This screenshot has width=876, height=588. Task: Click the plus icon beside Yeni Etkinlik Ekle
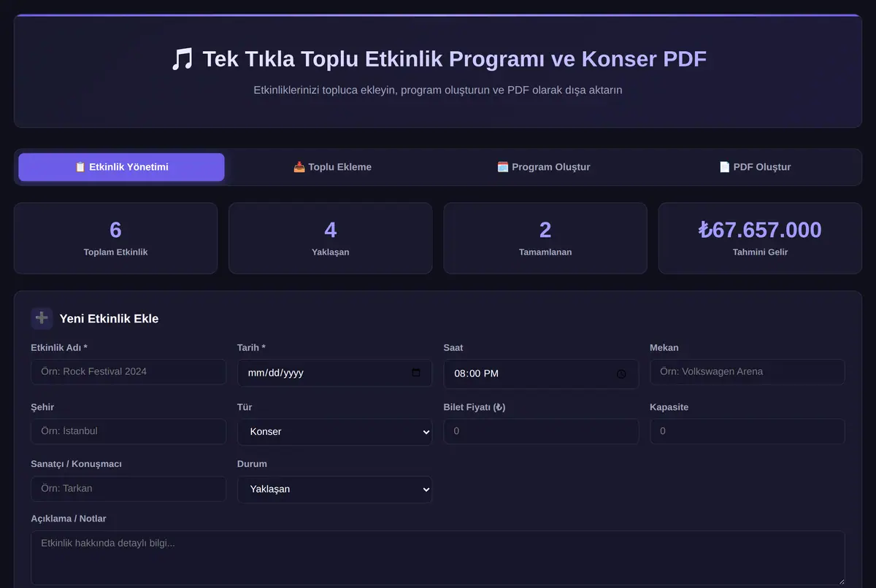[42, 318]
